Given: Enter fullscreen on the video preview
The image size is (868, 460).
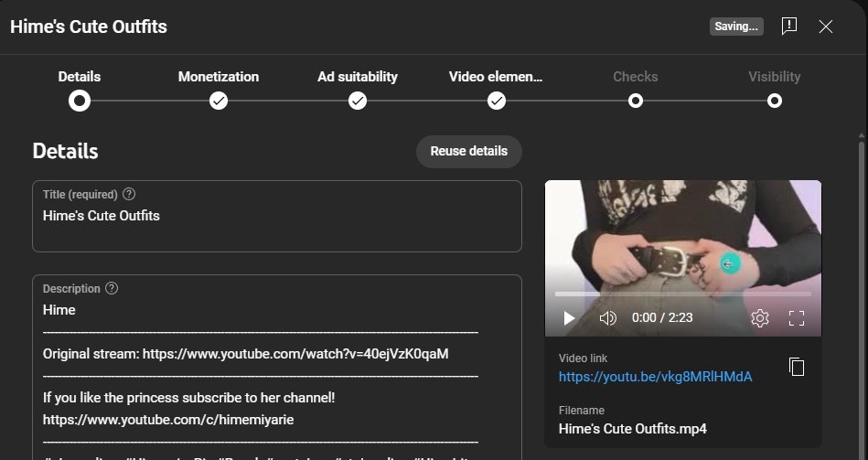Looking at the screenshot, I should click(796, 317).
